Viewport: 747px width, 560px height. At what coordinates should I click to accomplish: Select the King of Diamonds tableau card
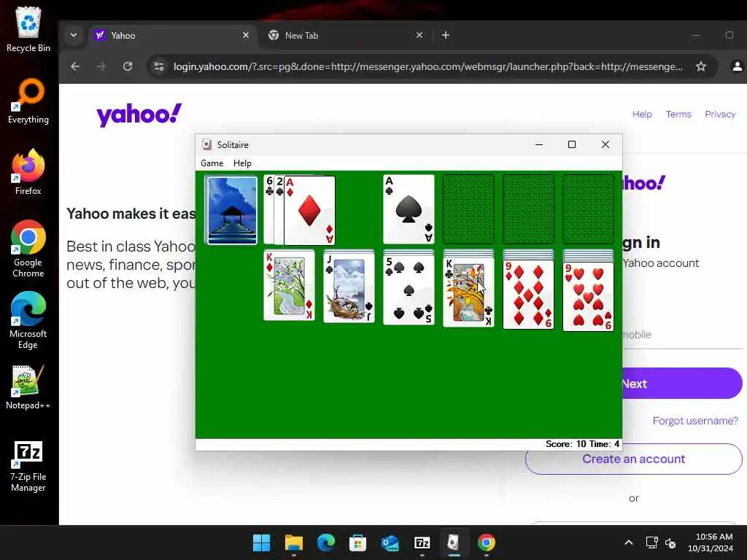[x=289, y=285]
